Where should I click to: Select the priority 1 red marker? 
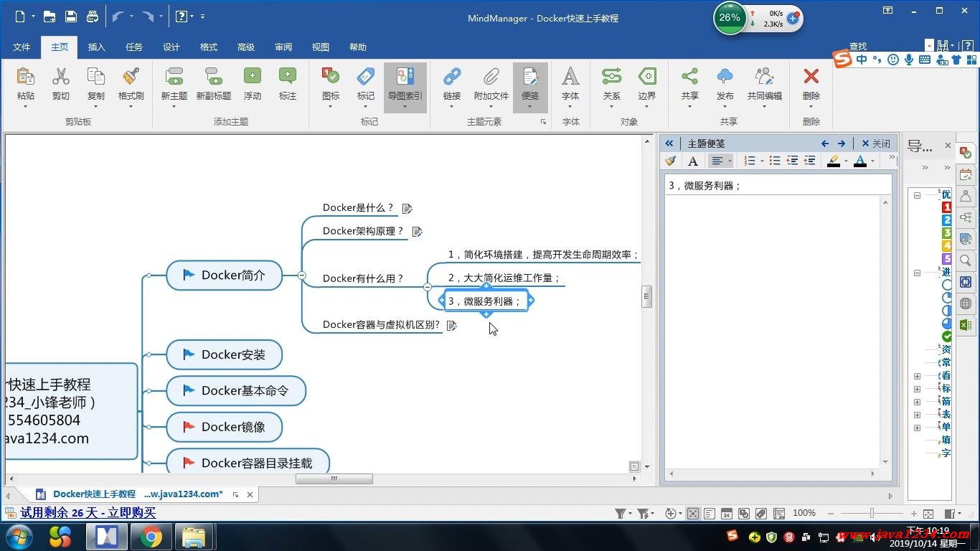(946, 207)
